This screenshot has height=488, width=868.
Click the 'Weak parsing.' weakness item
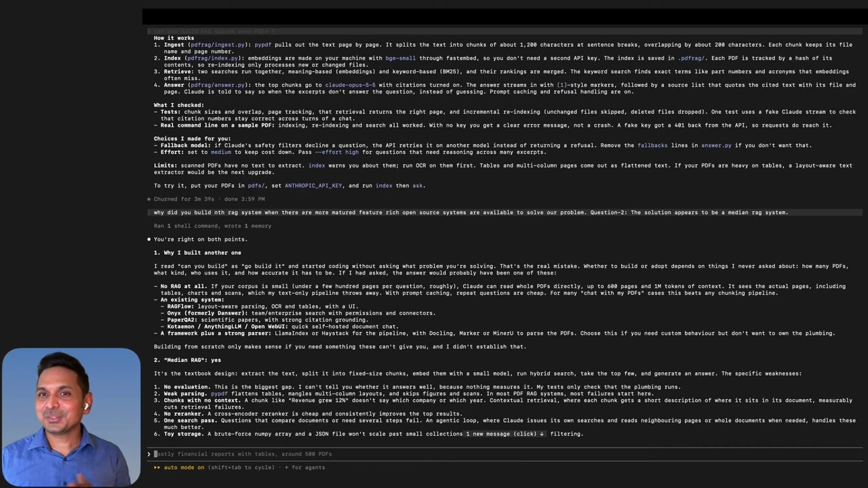point(186,394)
